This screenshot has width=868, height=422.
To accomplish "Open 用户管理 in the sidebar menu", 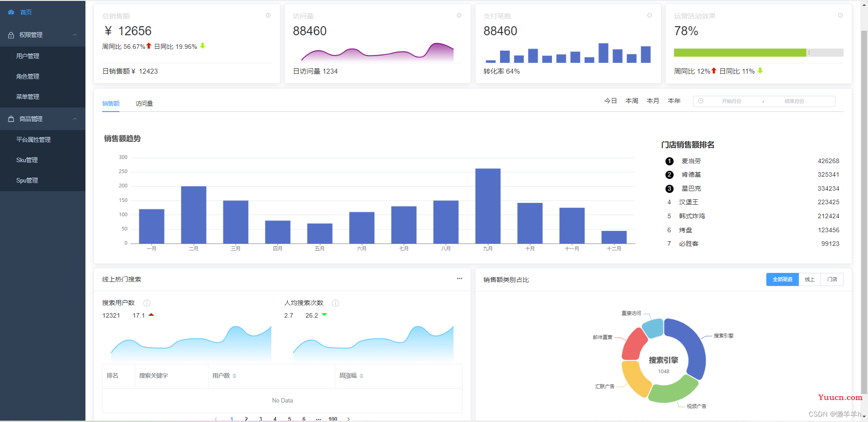I will coord(28,56).
